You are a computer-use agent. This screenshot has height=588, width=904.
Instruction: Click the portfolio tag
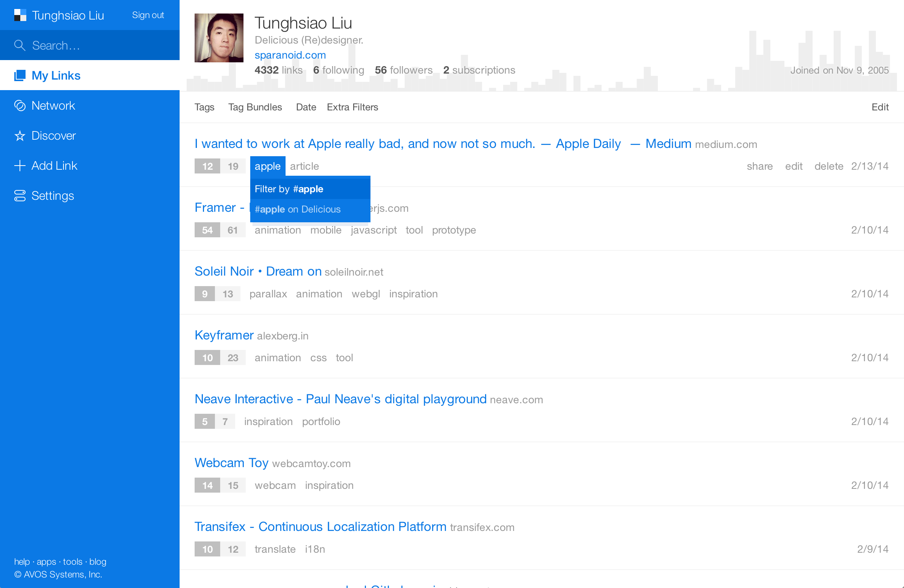[321, 421]
